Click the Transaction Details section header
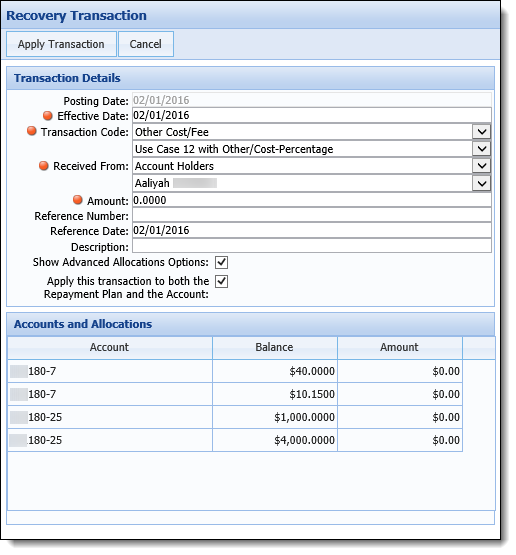 pos(251,78)
